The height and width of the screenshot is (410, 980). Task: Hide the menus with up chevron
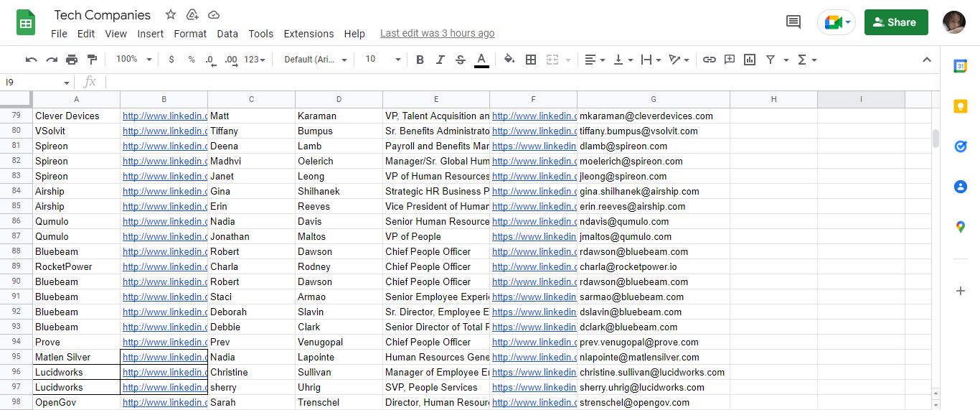(x=926, y=60)
